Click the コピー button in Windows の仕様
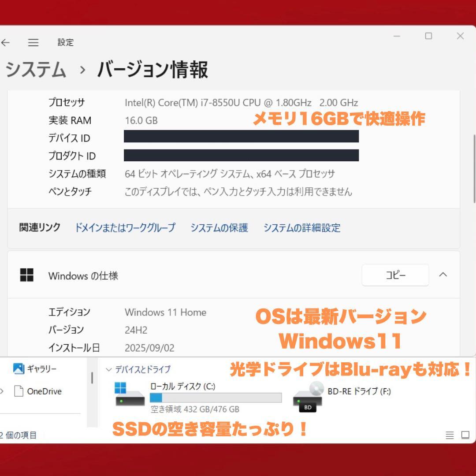 395,275
